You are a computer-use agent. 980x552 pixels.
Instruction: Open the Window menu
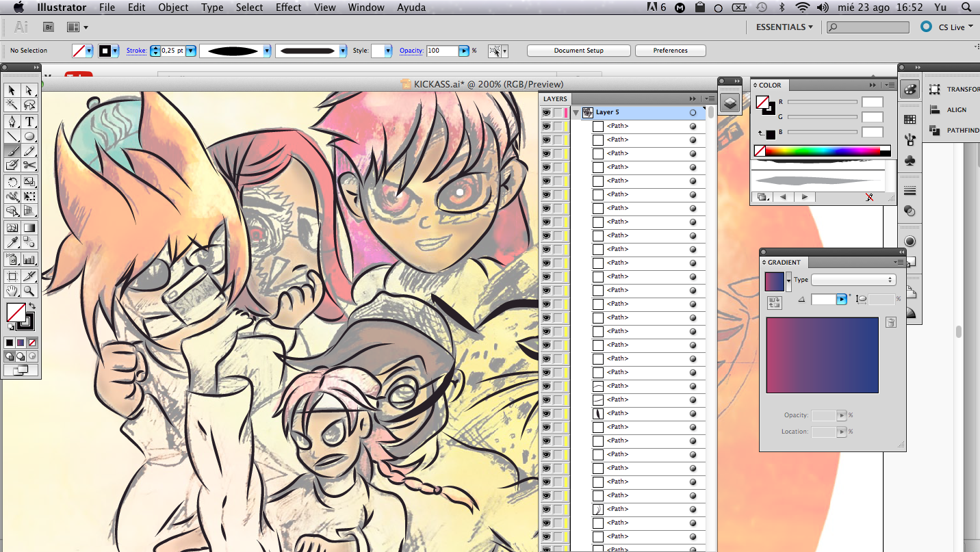tap(366, 8)
